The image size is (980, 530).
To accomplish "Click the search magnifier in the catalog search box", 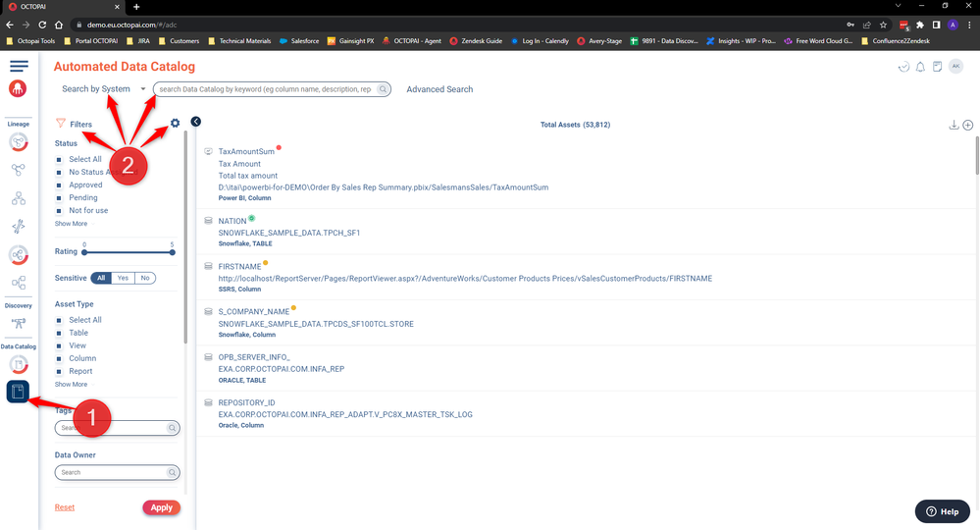I will (384, 89).
